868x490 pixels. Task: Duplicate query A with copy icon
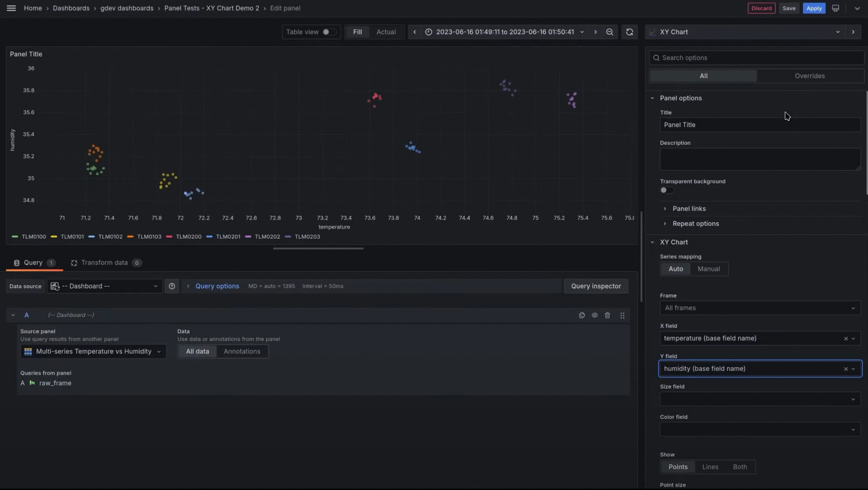click(x=582, y=315)
